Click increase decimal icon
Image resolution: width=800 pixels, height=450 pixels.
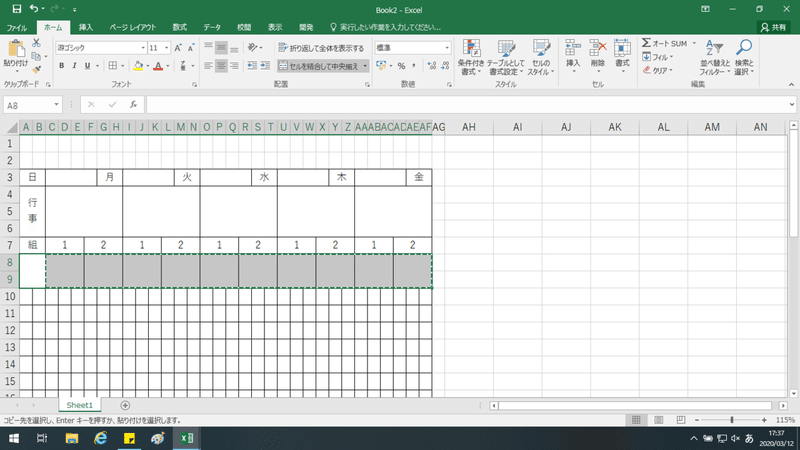[x=432, y=66]
